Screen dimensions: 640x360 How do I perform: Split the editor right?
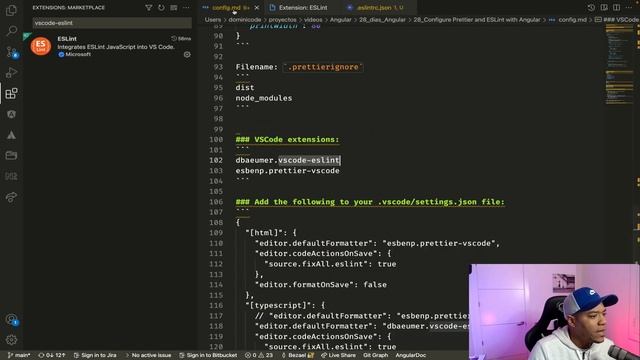coord(616,8)
